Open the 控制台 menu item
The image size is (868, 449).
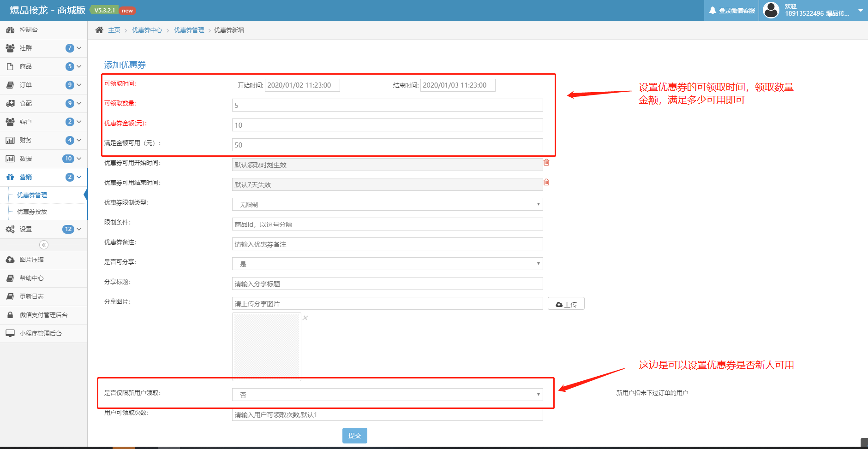click(x=44, y=30)
